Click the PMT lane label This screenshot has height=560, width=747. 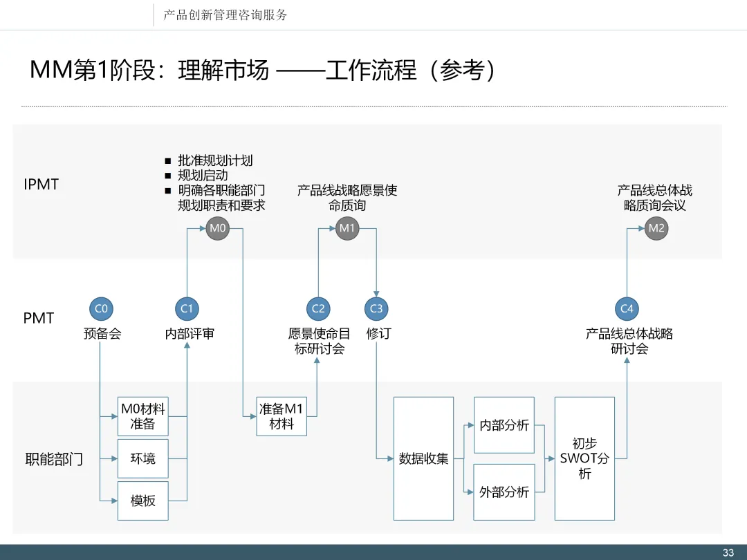coord(39,318)
